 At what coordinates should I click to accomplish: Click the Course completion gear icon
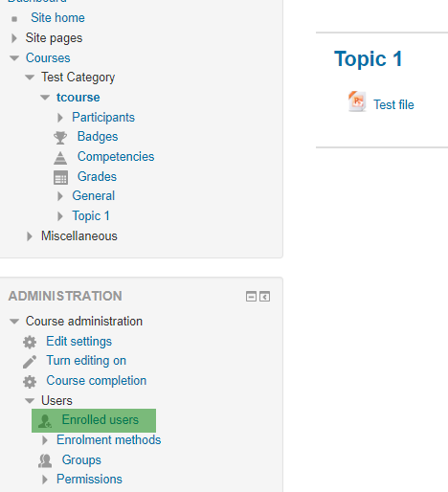(x=30, y=382)
